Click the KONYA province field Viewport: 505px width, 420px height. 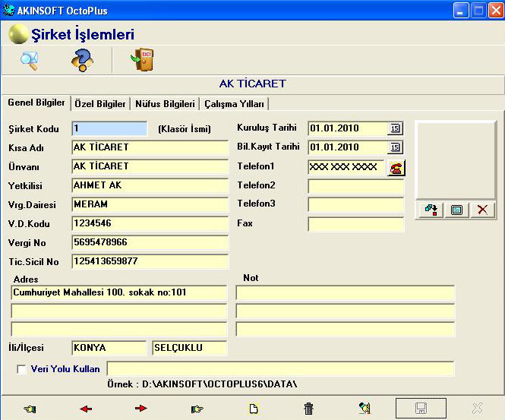click(x=109, y=348)
